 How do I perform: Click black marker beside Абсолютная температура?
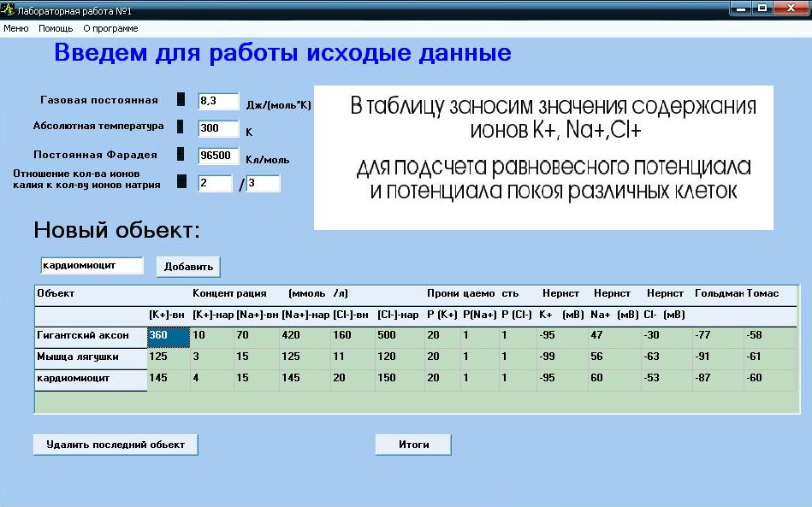(181, 127)
